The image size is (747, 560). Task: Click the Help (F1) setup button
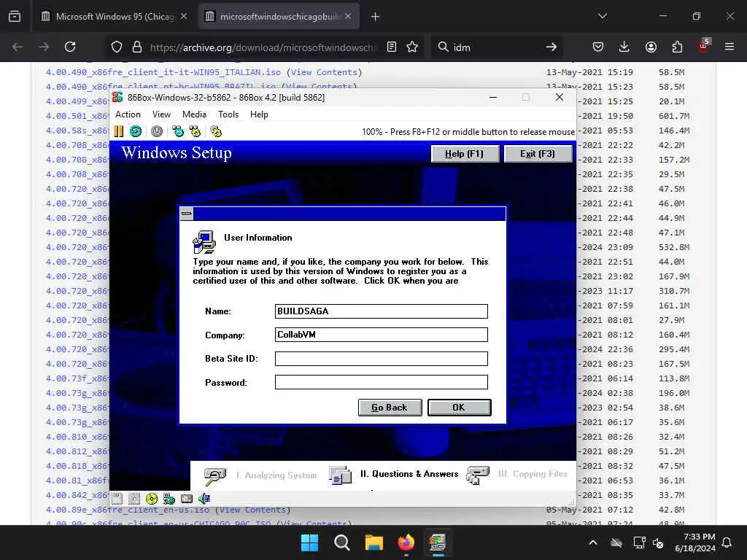[x=465, y=154]
